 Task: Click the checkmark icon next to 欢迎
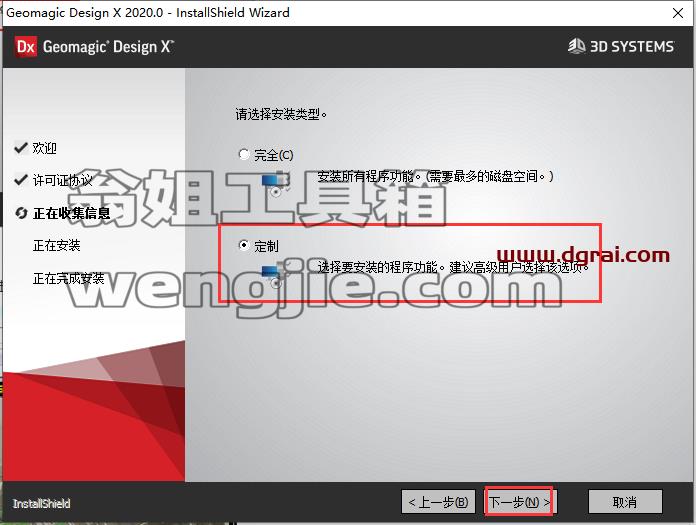point(21,147)
